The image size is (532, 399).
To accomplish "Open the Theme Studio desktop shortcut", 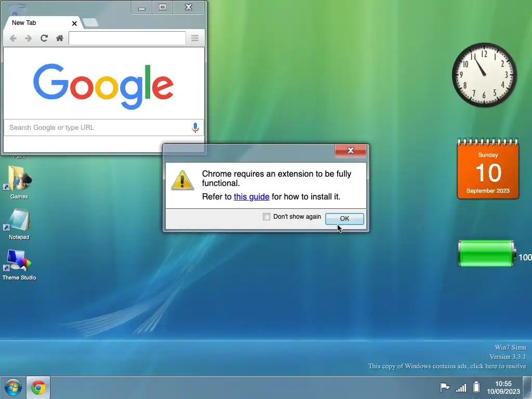I will tap(19, 265).
